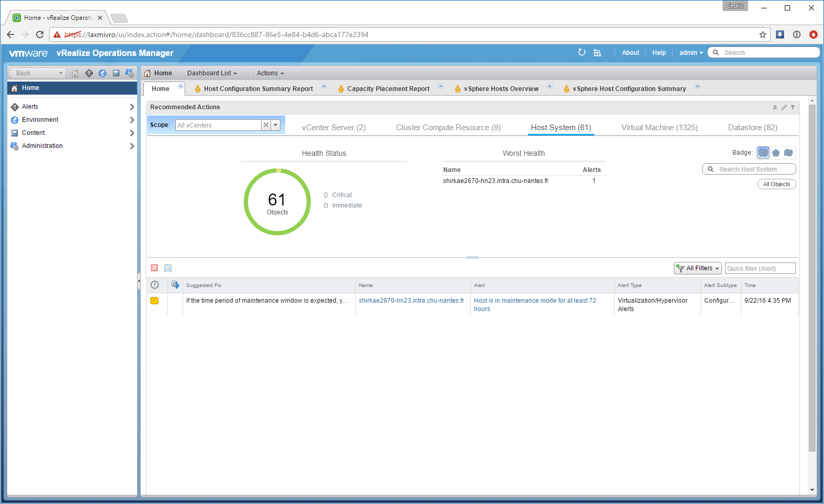This screenshot has width=824, height=504.
Task: Click the Content icon in navigation toolbar
Action: 116,73
